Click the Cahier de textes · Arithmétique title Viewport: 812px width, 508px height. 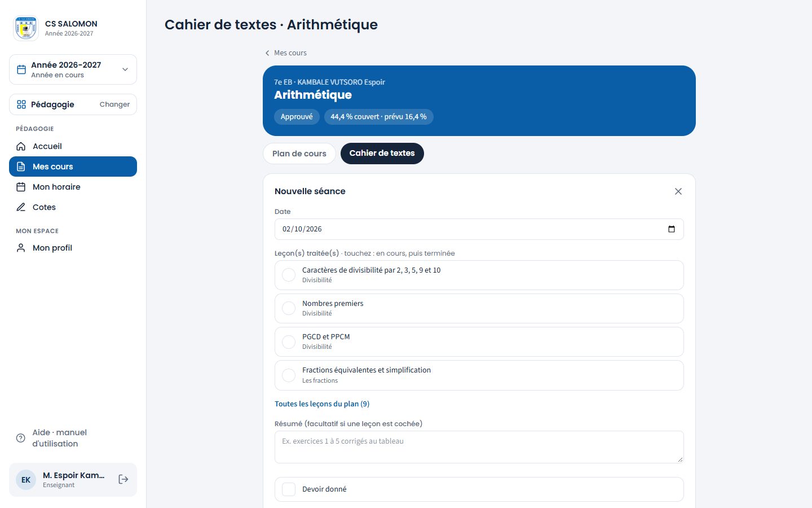[271, 25]
